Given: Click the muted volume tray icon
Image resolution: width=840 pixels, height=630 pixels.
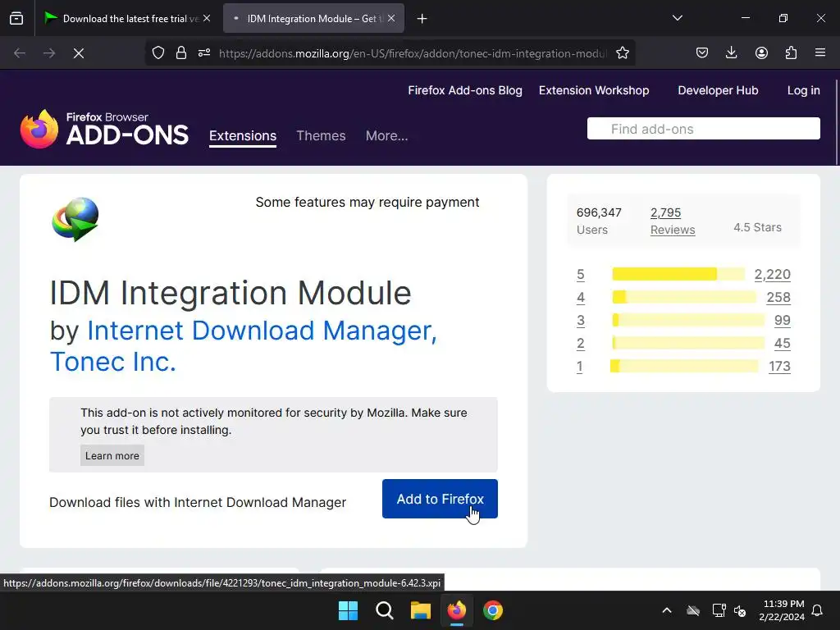Looking at the screenshot, I should pyautogui.click(x=740, y=610).
